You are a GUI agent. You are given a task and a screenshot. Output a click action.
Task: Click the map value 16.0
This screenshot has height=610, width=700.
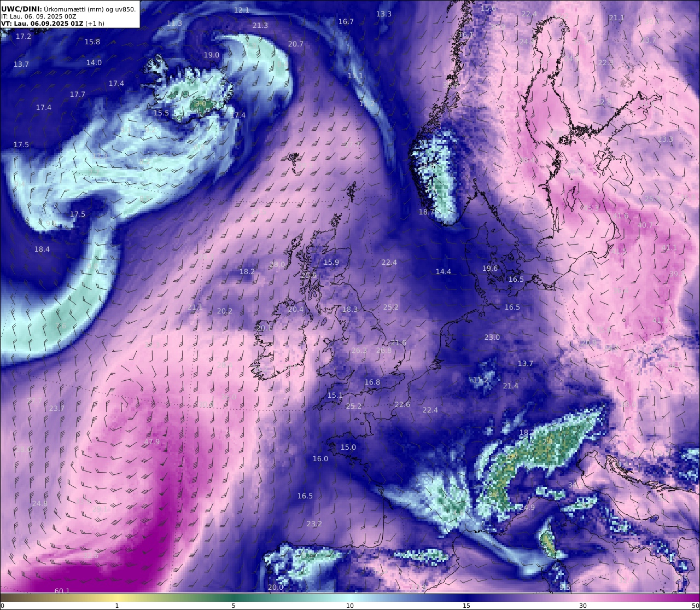pos(320,458)
